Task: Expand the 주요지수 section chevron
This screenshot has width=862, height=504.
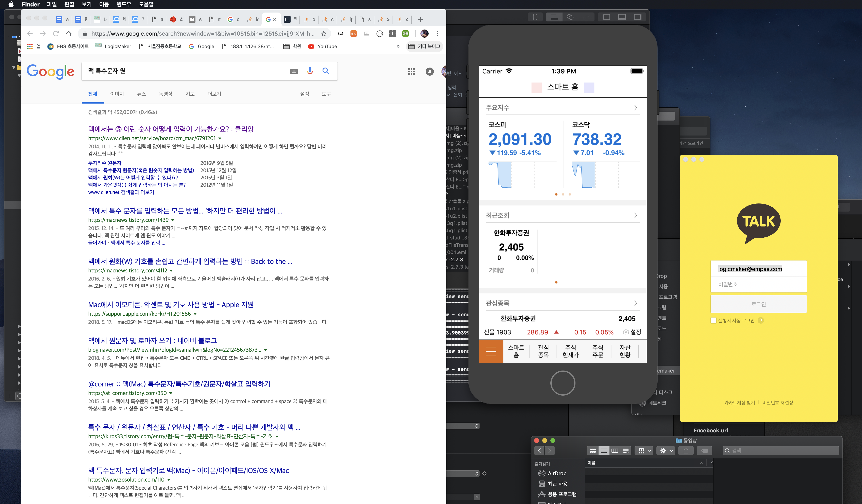Action: click(635, 108)
